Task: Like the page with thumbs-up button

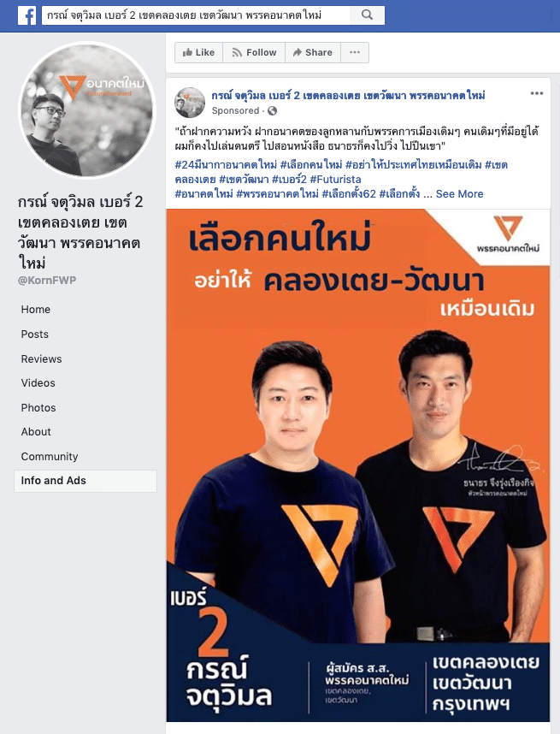Action: (198, 52)
